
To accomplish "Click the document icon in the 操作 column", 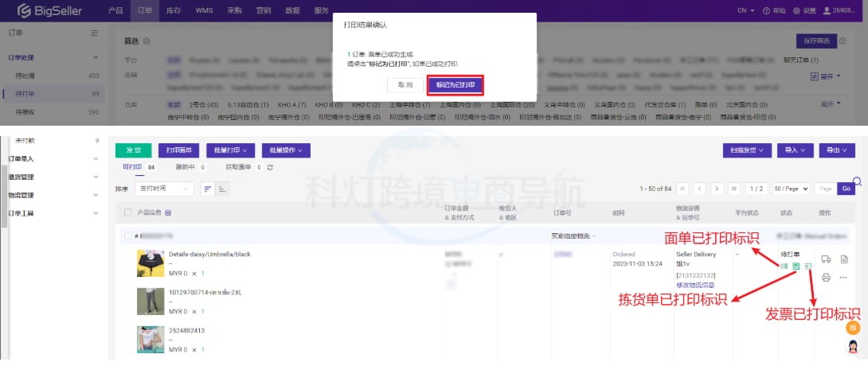I will coord(844,259).
